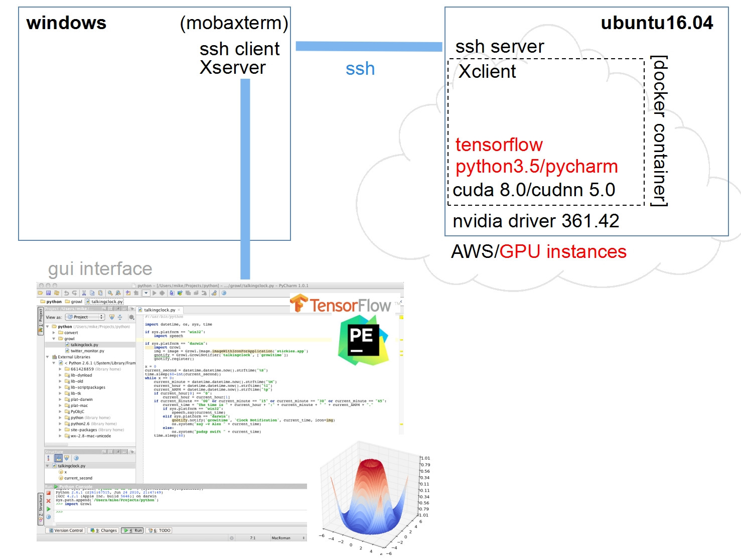
Task: Click the Commit changes VCS icon
Action: pyautogui.click(x=180, y=293)
